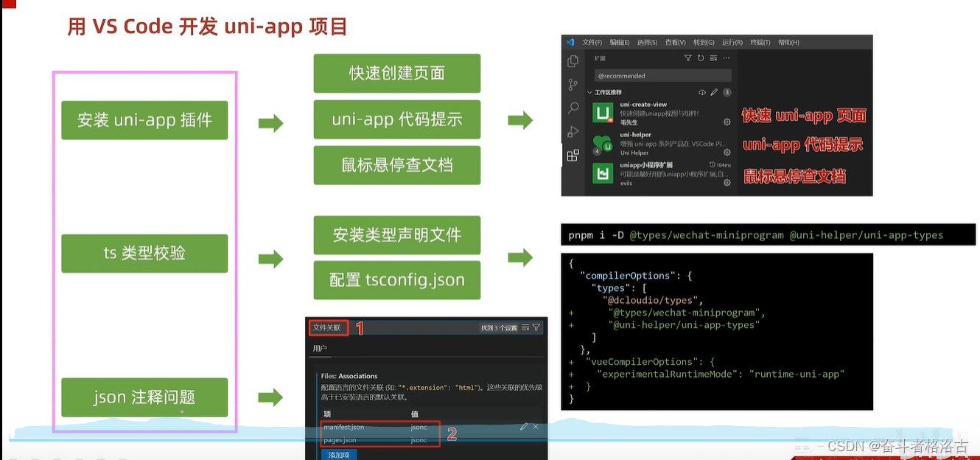
Task: Click jsonc value in the manifest.json row
Action: (419, 427)
